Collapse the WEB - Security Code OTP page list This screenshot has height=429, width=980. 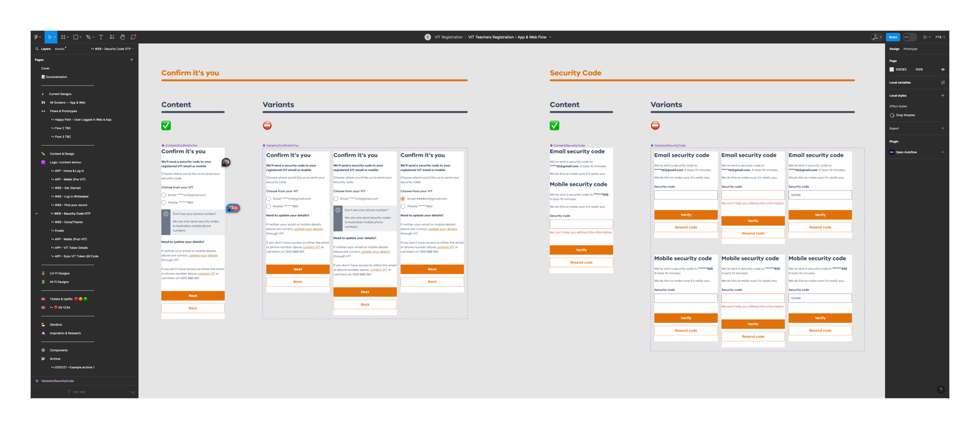(x=133, y=49)
